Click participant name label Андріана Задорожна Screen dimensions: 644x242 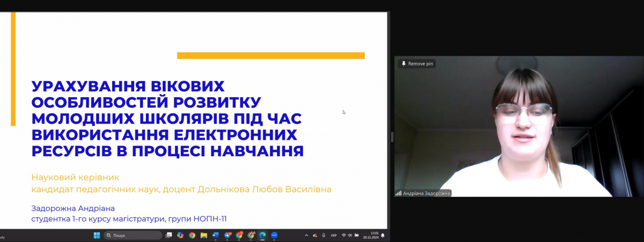(x=426, y=193)
